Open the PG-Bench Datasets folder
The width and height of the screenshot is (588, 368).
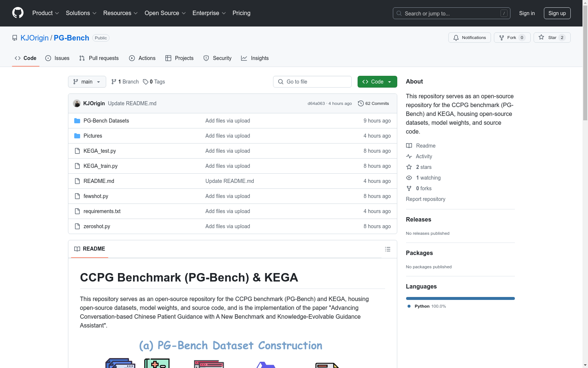tap(106, 121)
